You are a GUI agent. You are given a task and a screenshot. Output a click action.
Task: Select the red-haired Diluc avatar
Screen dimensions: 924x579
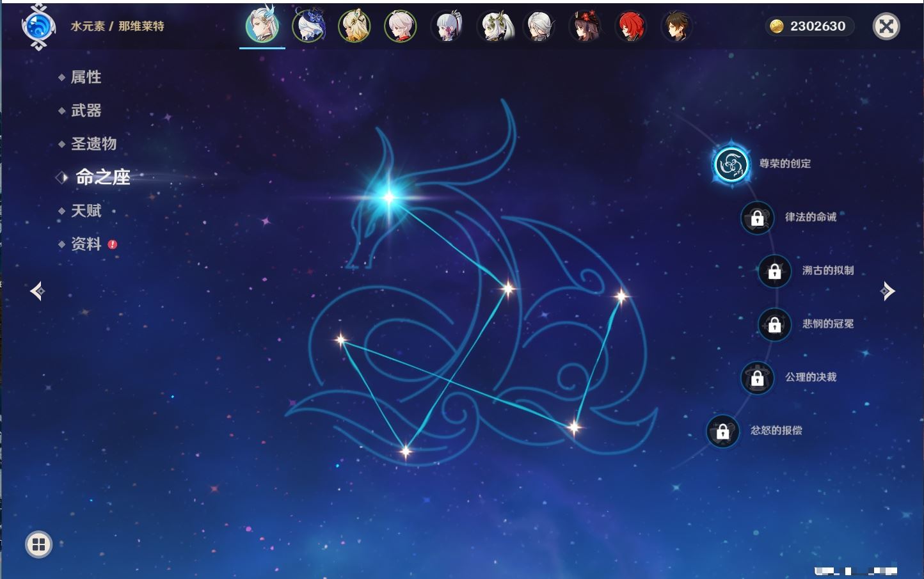pos(631,26)
